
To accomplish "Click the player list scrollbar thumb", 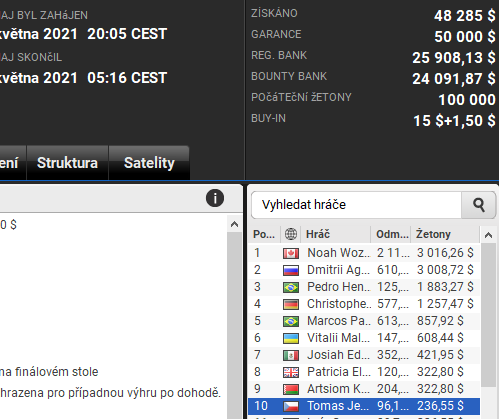I will point(489,315).
